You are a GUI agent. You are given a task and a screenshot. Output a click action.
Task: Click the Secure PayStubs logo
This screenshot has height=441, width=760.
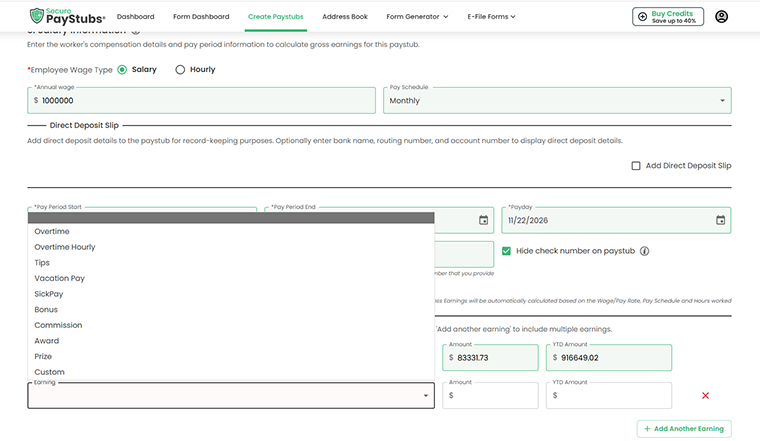click(67, 16)
